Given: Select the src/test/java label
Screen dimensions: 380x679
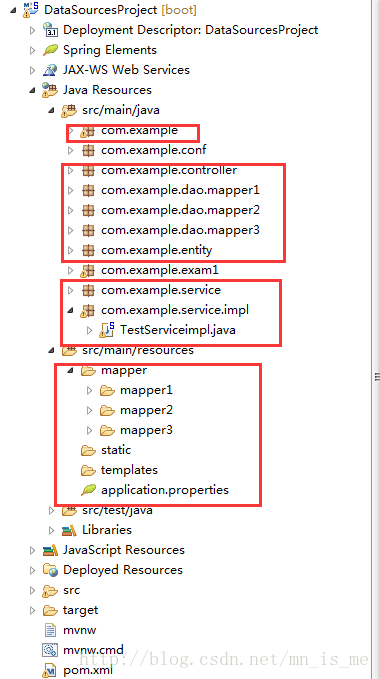Looking at the screenshot, I should tap(117, 510).
